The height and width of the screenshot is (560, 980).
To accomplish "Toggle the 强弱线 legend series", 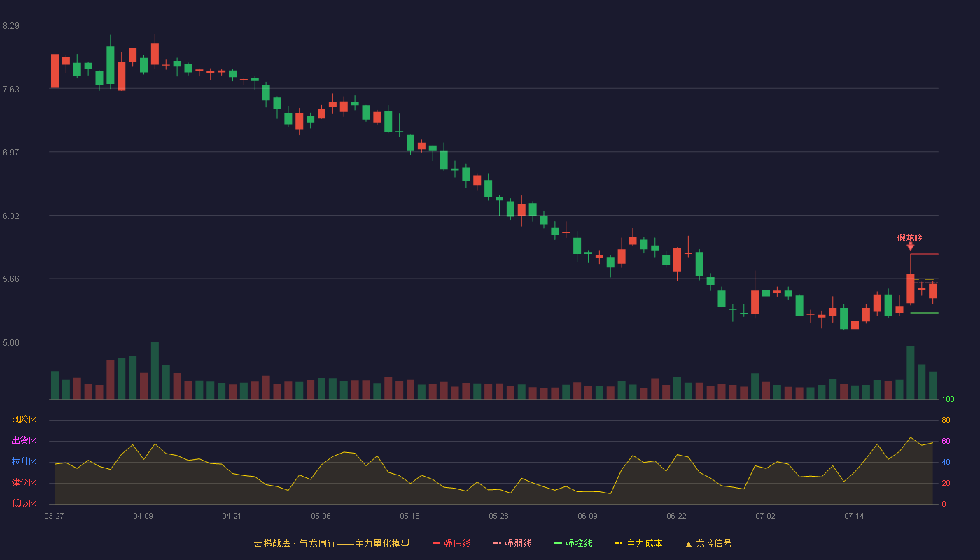I will coord(512,543).
